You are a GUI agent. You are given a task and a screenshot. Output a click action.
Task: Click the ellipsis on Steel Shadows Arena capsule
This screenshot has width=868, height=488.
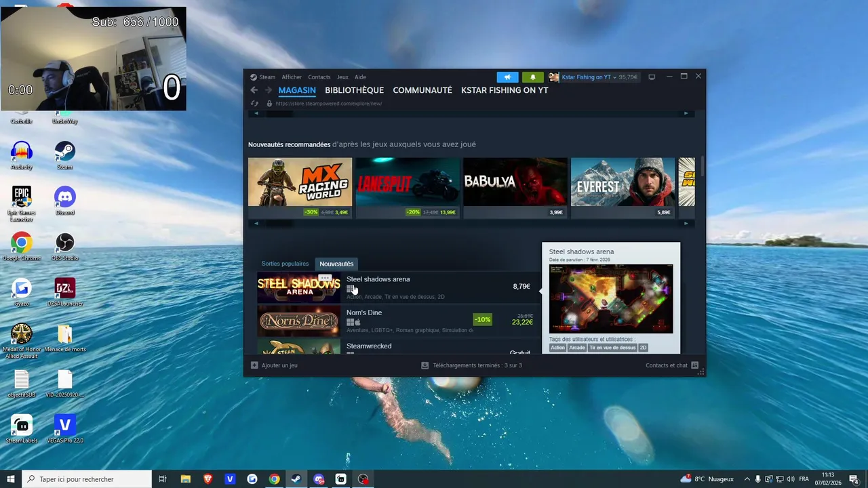click(325, 278)
